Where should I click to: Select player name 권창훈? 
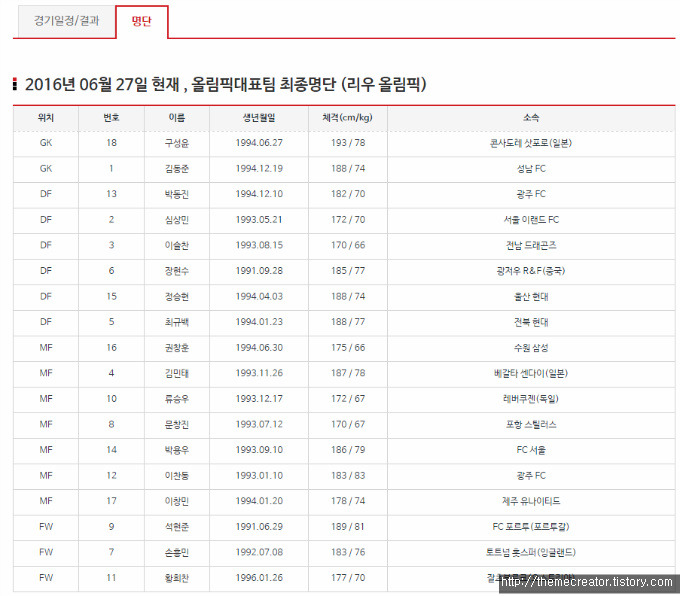[x=177, y=348]
